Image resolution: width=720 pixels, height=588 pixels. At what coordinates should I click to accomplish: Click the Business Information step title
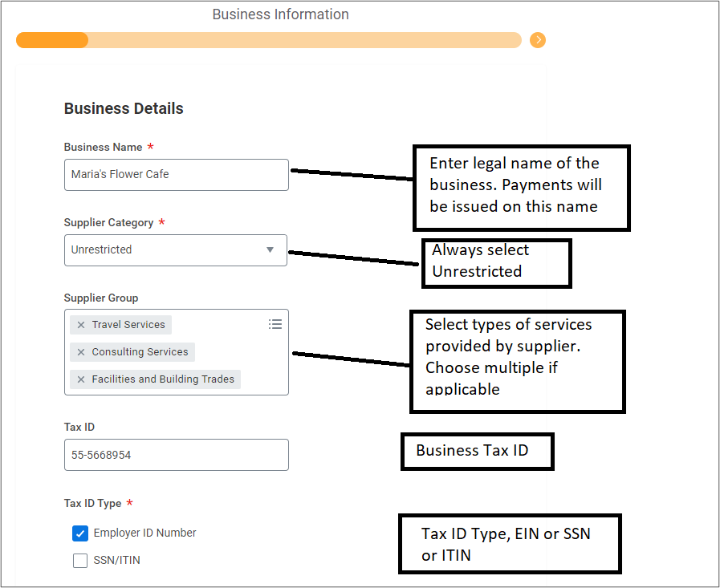click(280, 14)
